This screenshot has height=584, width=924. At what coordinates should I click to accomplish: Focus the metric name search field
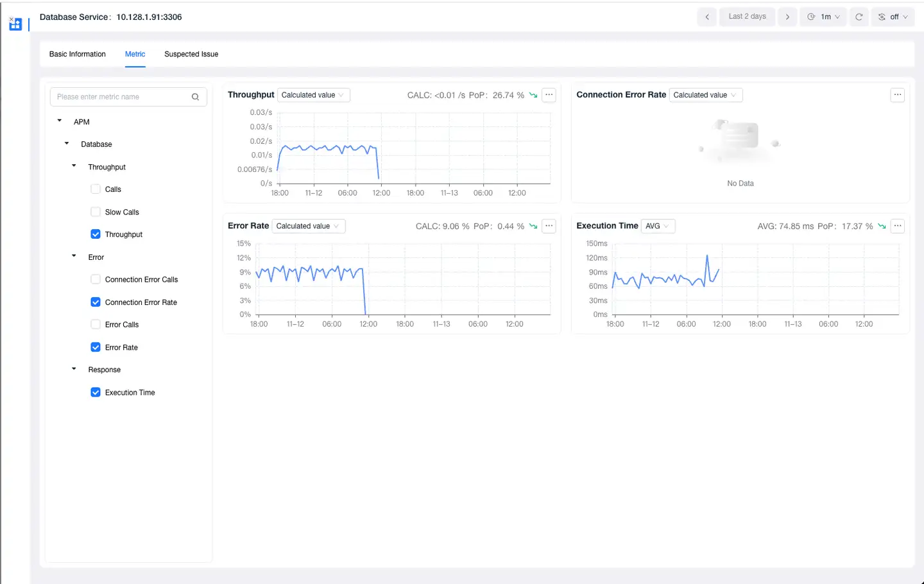coord(122,97)
